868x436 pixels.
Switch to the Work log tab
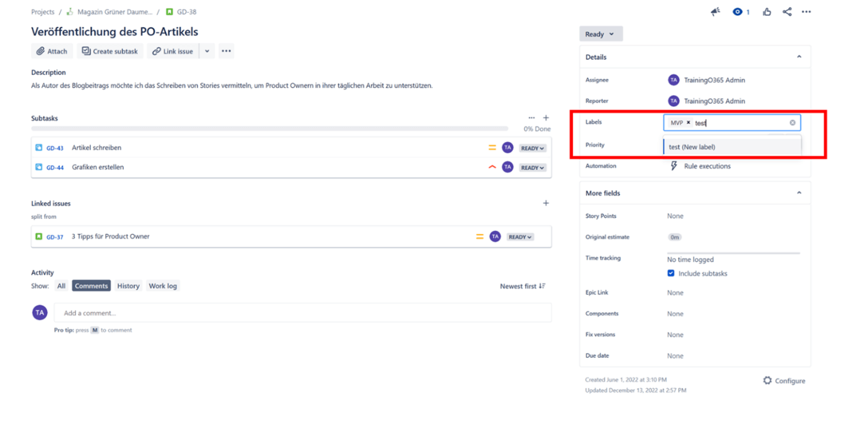pyautogui.click(x=162, y=286)
